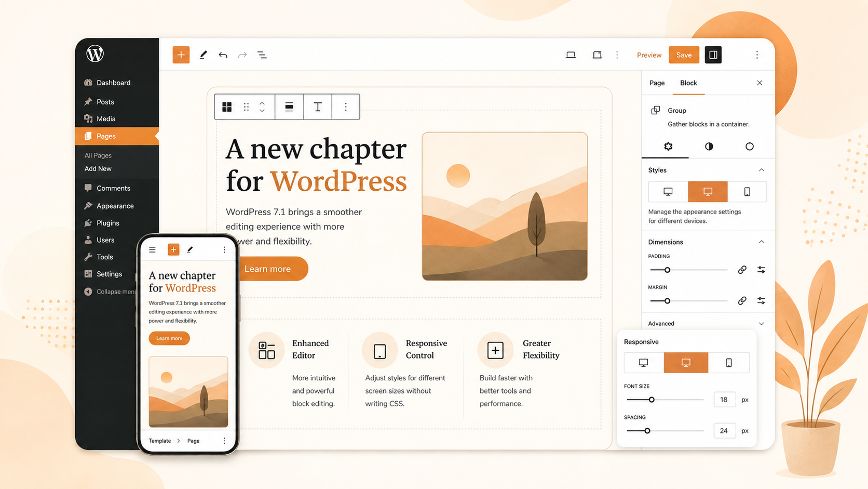
Task: Open custom Padding size options
Action: click(761, 270)
